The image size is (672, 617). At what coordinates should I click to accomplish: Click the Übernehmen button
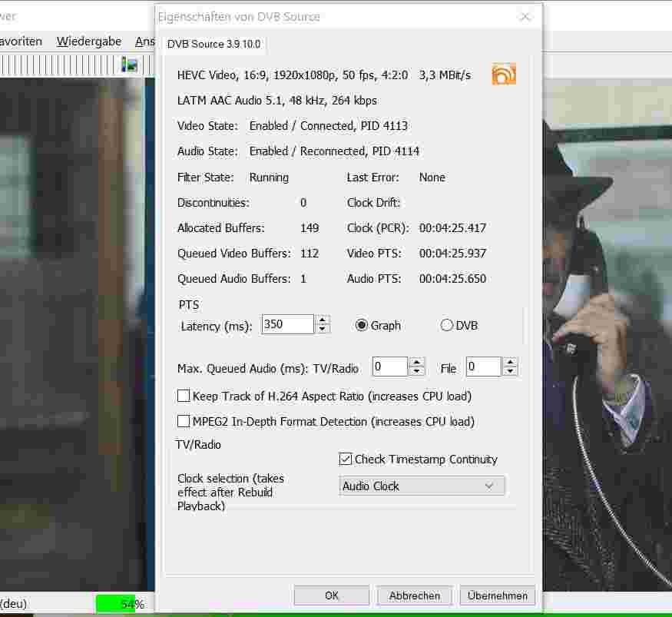click(497, 595)
